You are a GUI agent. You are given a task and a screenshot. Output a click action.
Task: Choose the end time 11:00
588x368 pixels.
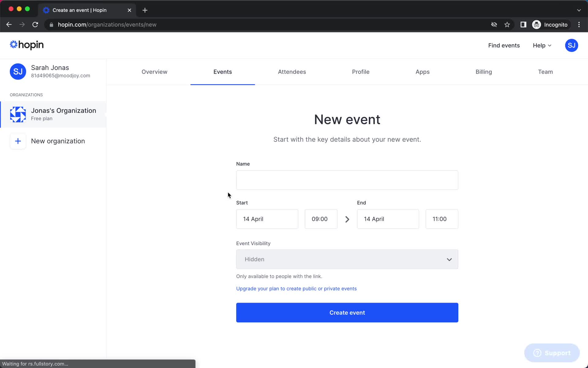coord(442,219)
